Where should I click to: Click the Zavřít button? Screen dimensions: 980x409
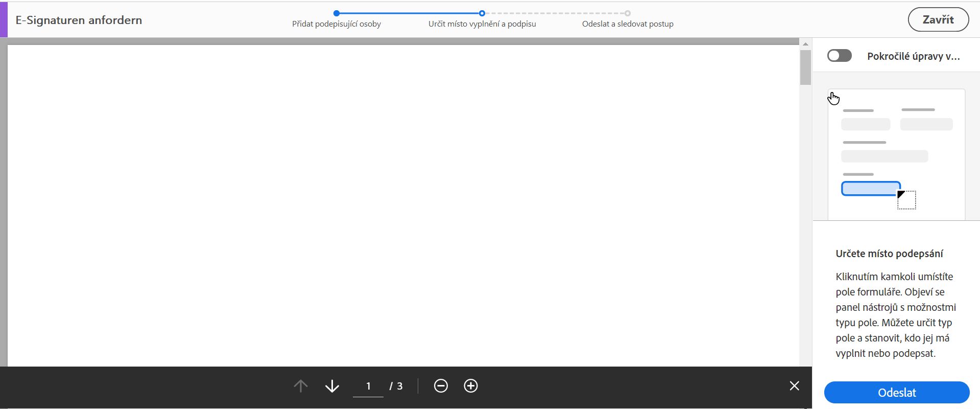pos(938,19)
